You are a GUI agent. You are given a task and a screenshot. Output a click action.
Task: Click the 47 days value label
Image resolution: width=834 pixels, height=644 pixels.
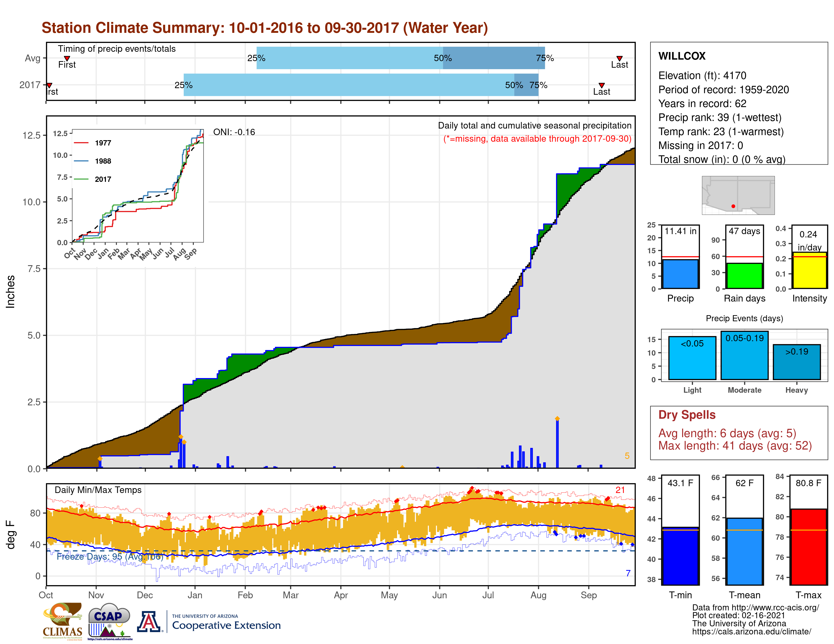pos(744,231)
